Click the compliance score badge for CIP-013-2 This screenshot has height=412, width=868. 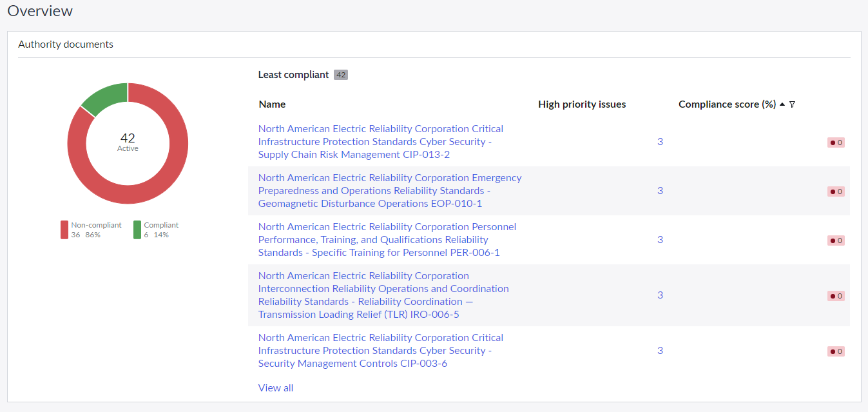tap(836, 142)
